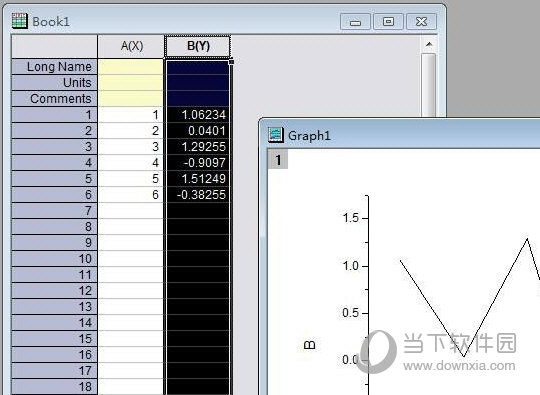
Task: Click the Book1 scrollbar up arrow
Action: point(429,44)
